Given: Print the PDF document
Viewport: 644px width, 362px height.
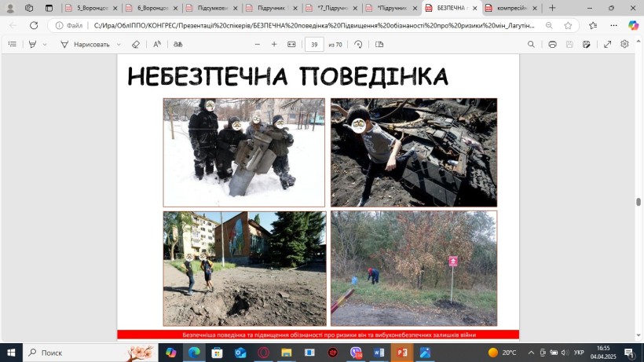Looking at the screenshot, I should [x=552, y=44].
